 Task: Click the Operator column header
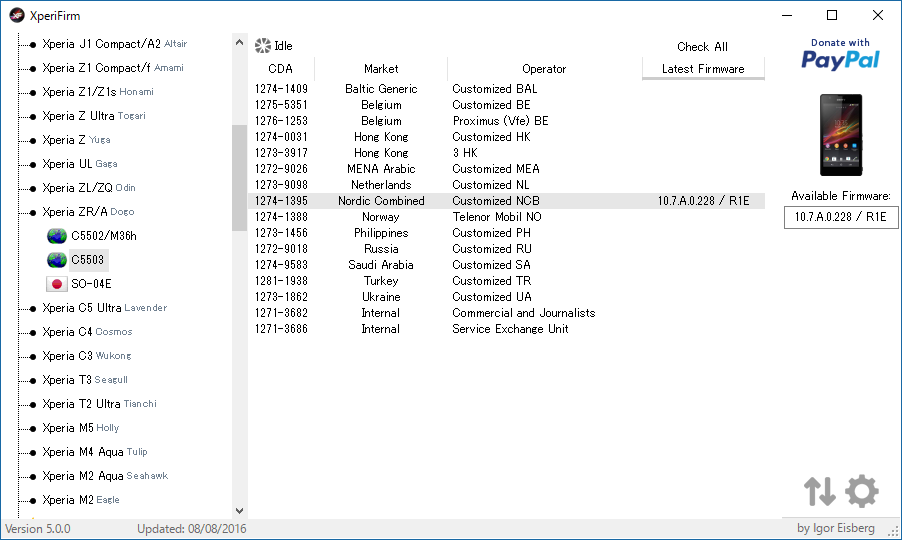click(544, 69)
